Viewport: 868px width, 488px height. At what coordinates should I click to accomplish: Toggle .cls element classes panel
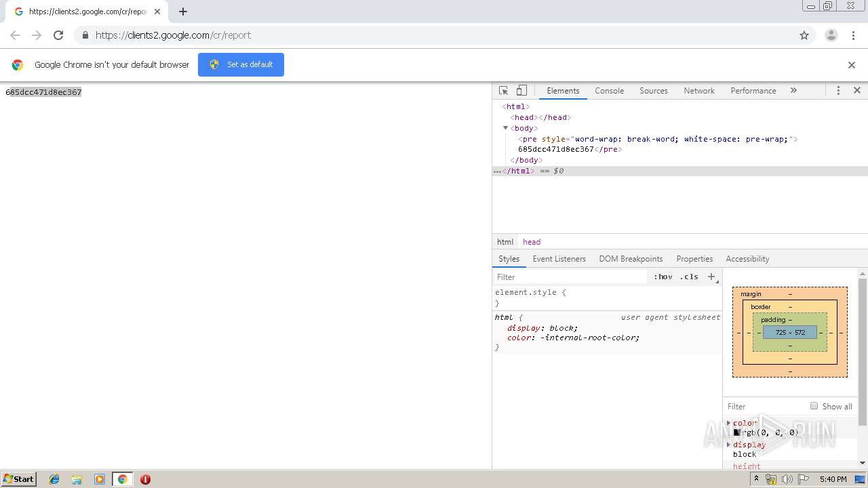[x=689, y=277]
